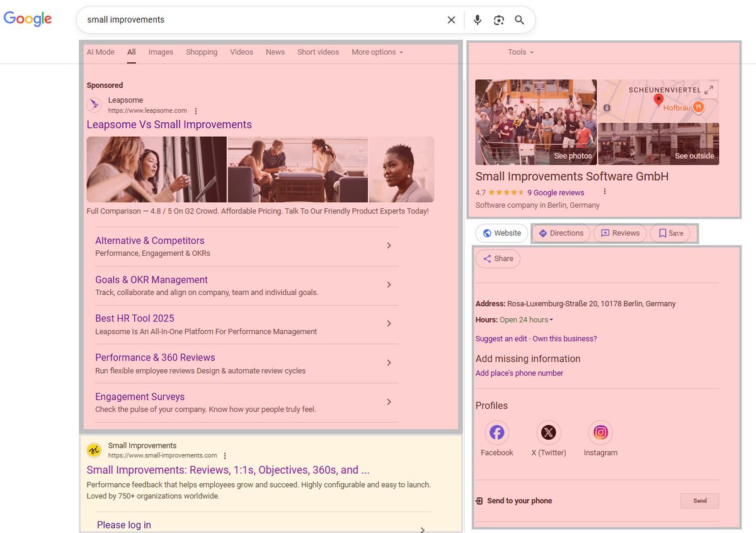Open the Reviews button
Image resolution: width=756 pixels, height=533 pixels.
coord(620,233)
